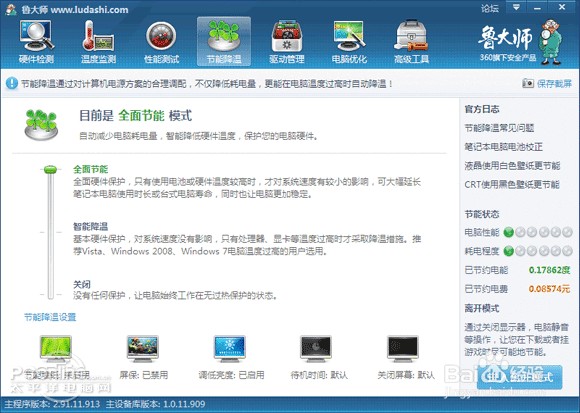Click the 官方日志 heading
580x413 pixels.
click(x=482, y=109)
